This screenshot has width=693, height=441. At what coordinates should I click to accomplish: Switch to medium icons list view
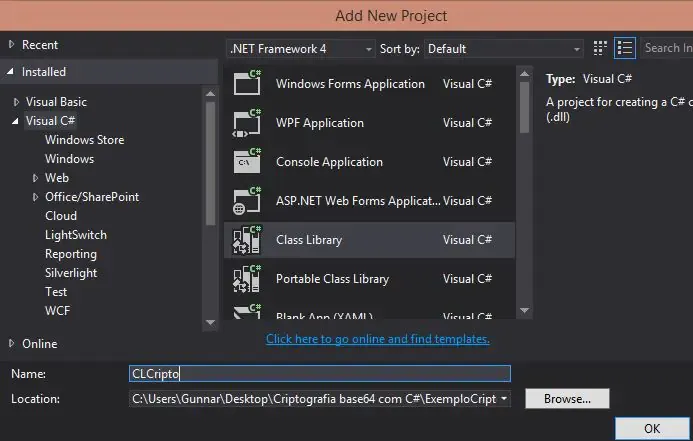tap(624, 48)
